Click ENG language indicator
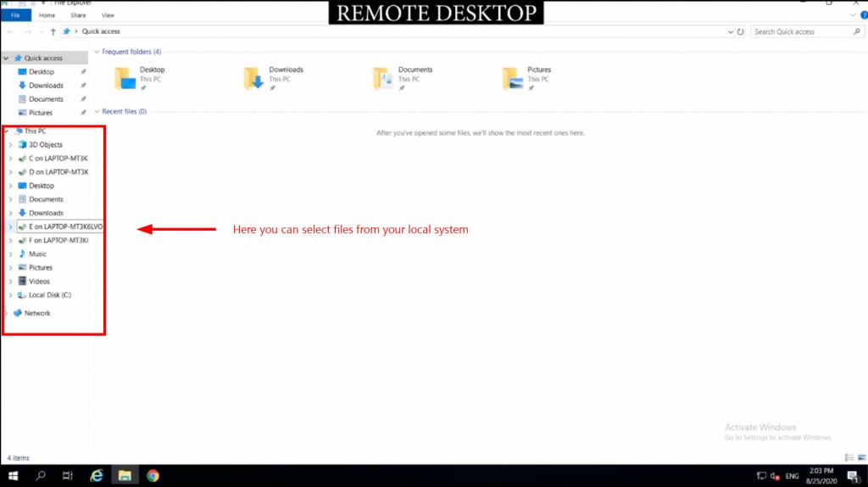Image resolution: width=868 pixels, height=487 pixels. [x=793, y=476]
